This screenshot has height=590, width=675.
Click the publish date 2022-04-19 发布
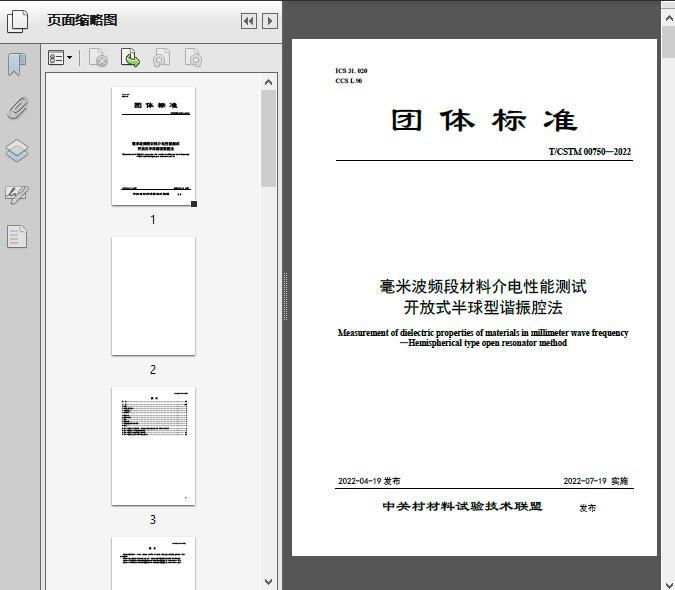pos(369,481)
